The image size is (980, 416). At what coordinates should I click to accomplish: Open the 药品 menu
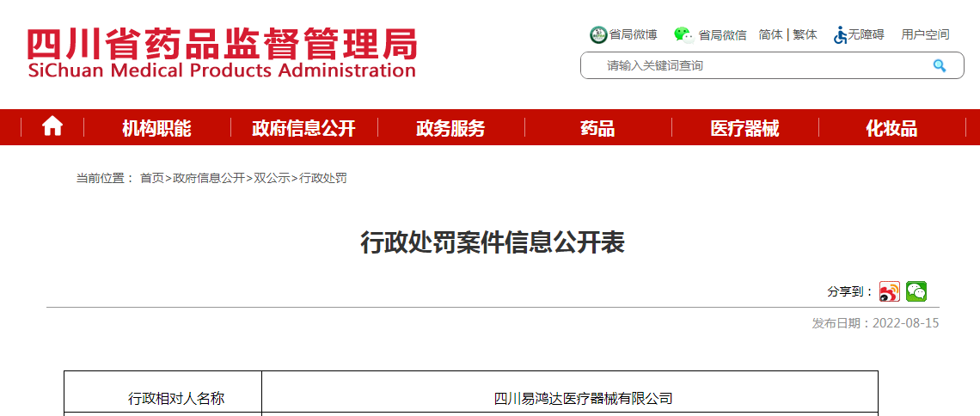(597, 129)
